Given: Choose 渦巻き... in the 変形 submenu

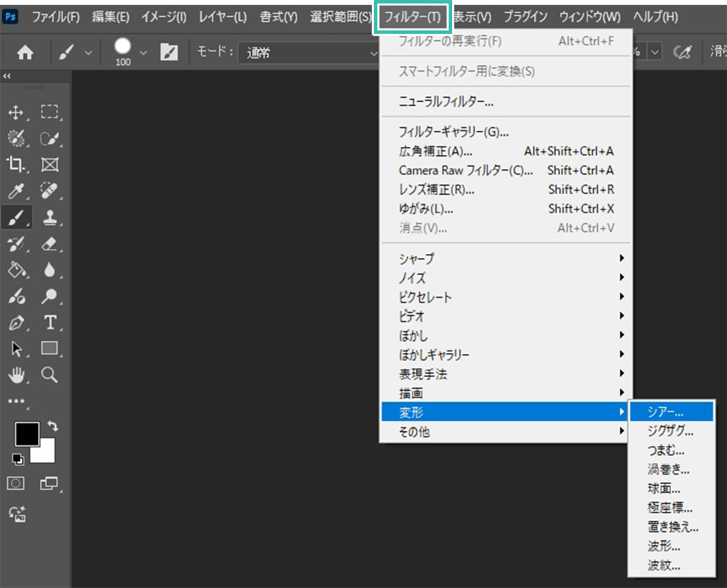Looking at the screenshot, I should coord(672,470).
